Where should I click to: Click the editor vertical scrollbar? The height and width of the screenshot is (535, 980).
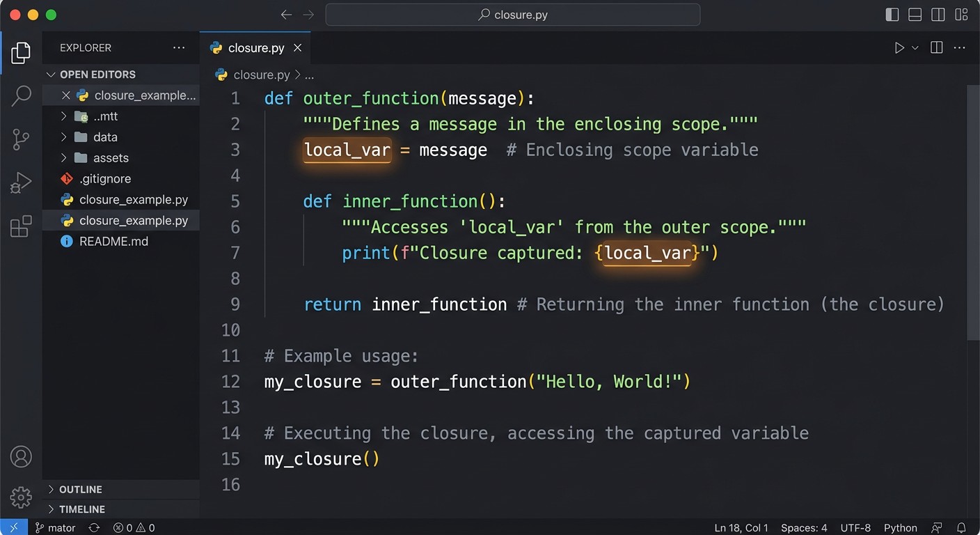[974, 212]
